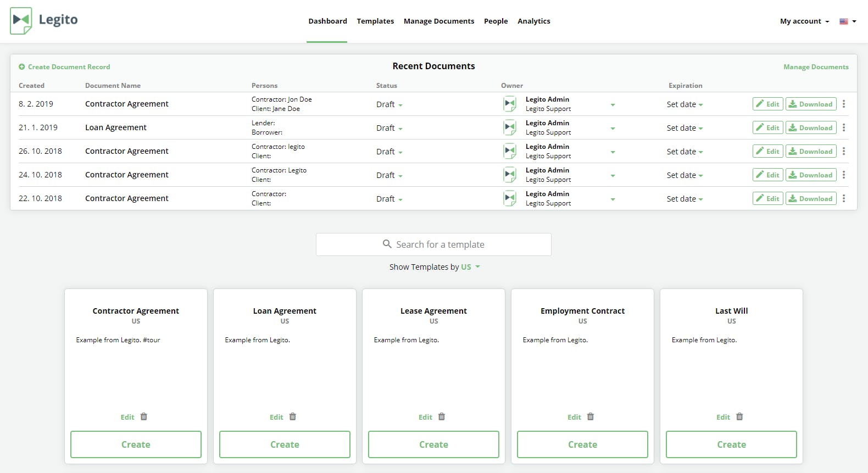Click owner avatar icon in first document row
868x473 pixels.
pos(510,104)
